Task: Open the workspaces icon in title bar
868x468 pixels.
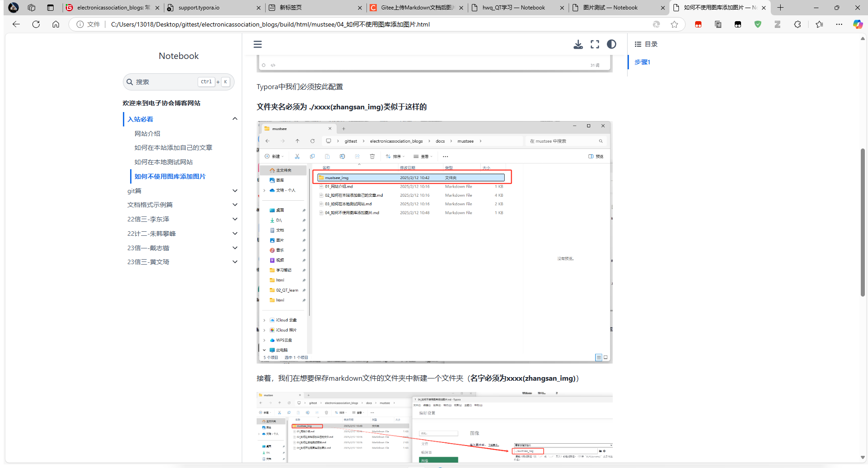Action: click(x=32, y=8)
